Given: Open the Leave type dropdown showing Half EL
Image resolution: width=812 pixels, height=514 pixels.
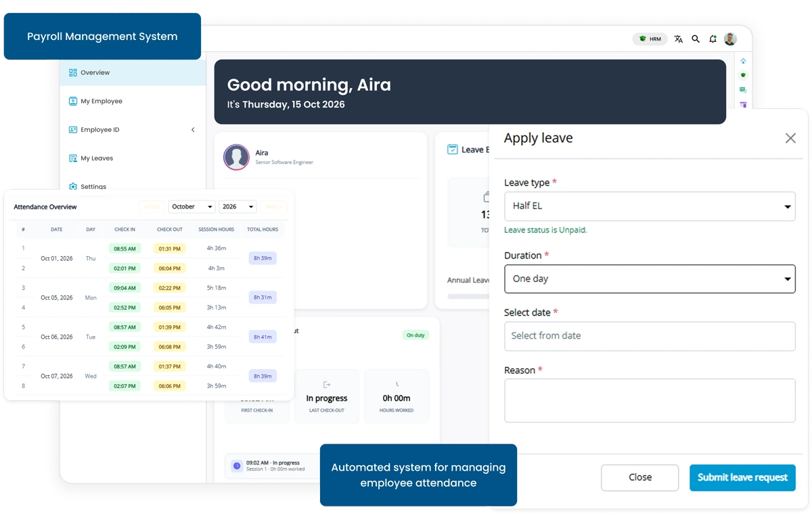Looking at the screenshot, I should click(x=650, y=206).
